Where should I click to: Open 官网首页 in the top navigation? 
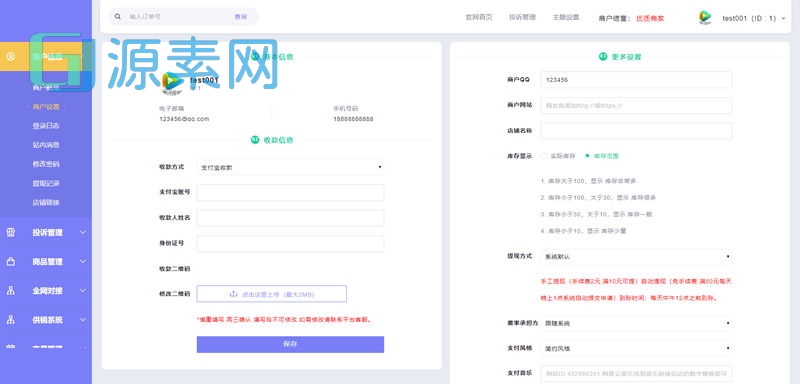479,17
